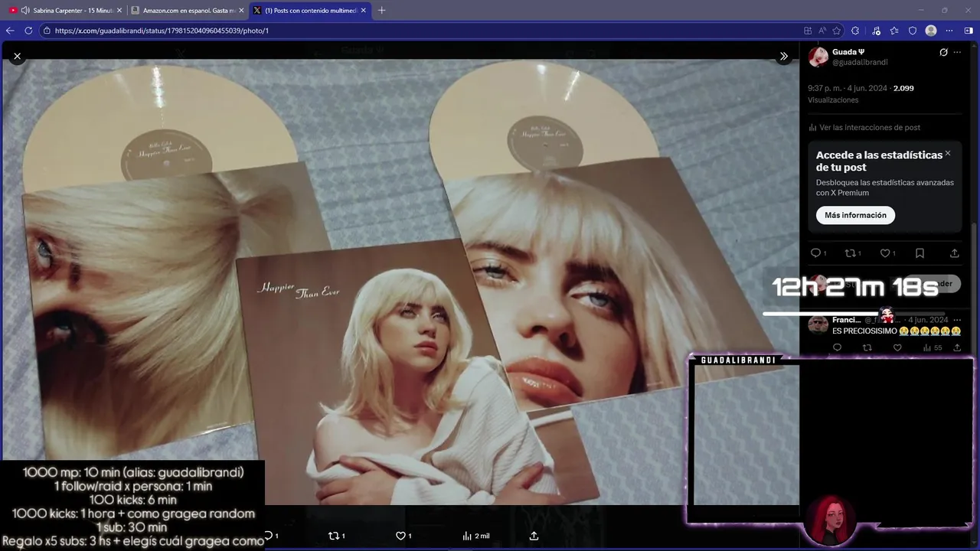
Task: Select the X Posts con contenido multimedia tab
Action: pyautogui.click(x=310, y=10)
